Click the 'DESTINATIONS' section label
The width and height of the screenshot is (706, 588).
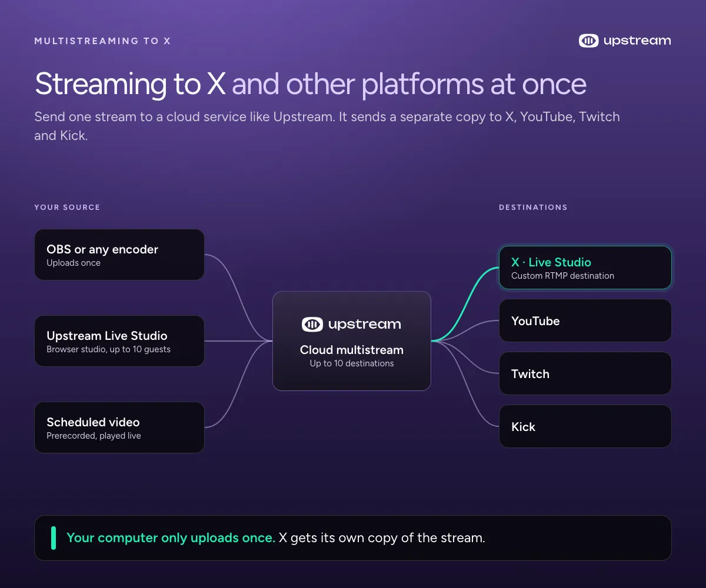[533, 207]
